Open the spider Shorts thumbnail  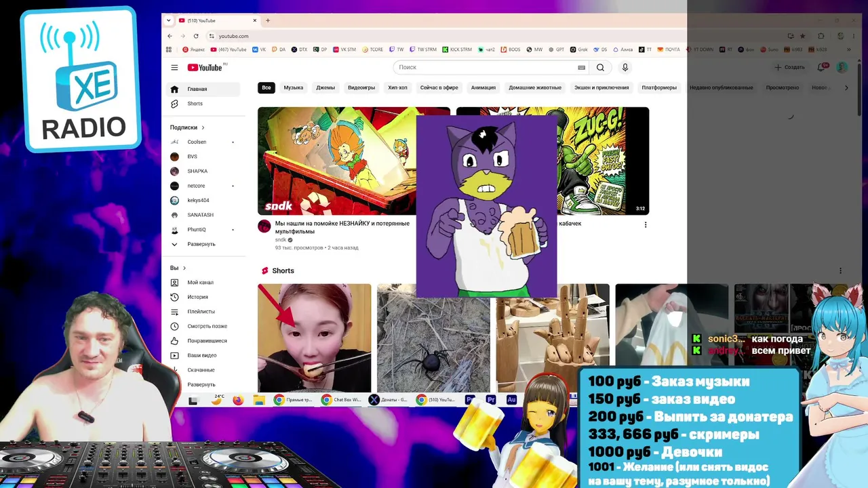433,338
